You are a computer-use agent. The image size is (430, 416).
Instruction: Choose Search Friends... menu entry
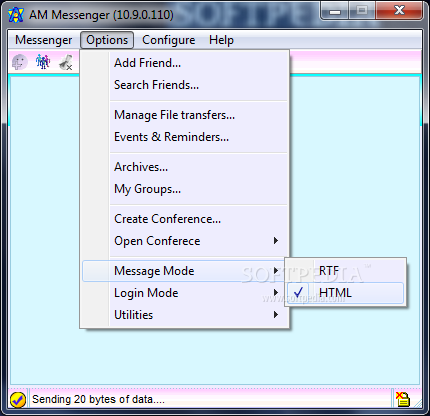point(185,85)
